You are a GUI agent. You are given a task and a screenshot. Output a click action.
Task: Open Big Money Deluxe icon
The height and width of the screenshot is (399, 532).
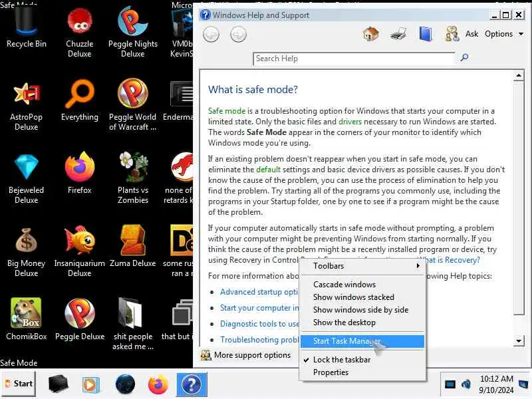(26, 252)
